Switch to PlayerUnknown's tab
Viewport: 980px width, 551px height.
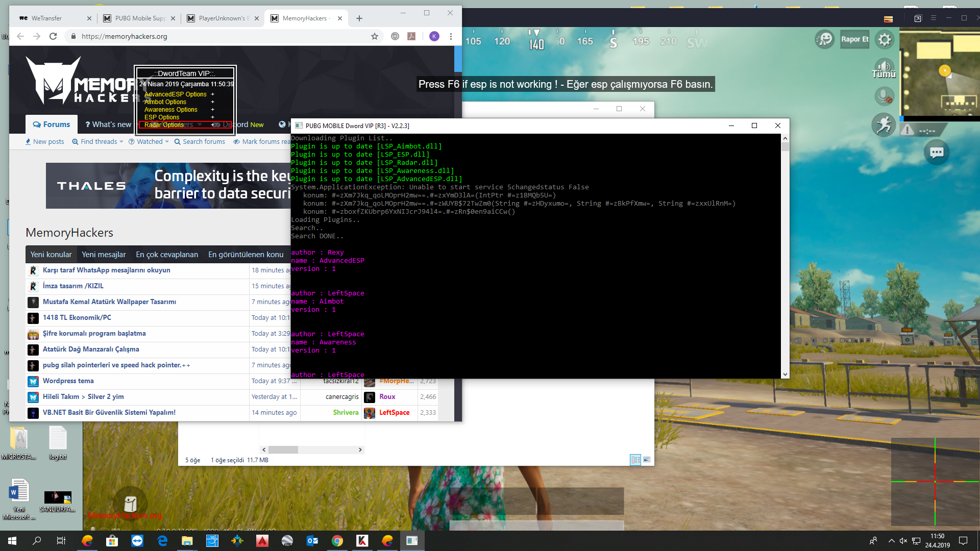click(224, 18)
